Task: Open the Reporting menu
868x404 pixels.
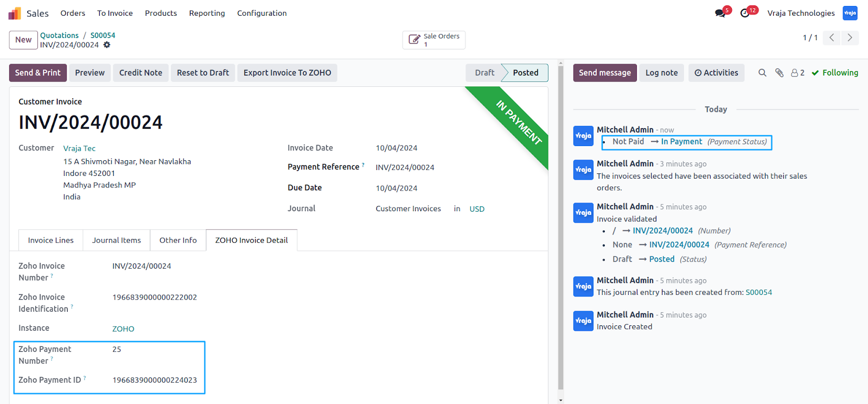Action: point(207,13)
